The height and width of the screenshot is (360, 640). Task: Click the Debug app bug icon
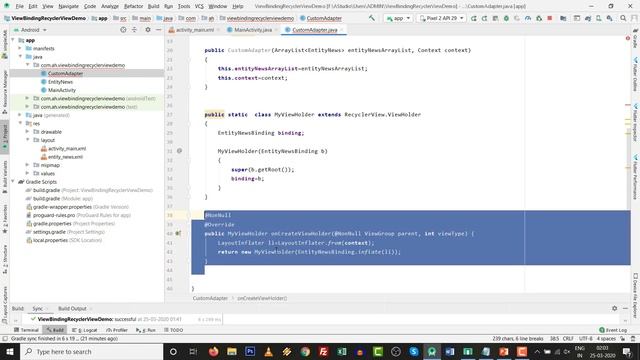pos(506,18)
